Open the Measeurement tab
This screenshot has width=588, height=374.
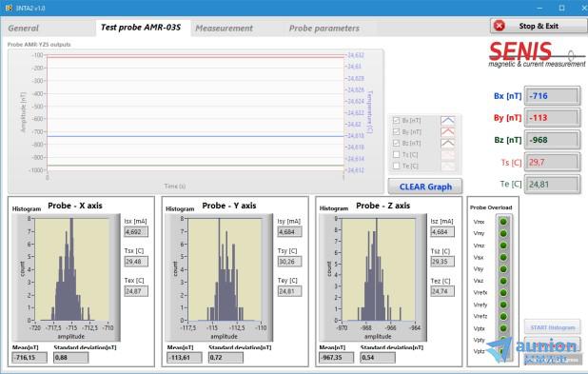(x=225, y=29)
